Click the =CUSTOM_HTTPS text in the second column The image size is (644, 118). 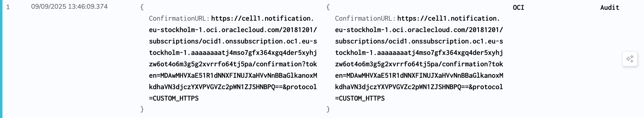(x=360, y=98)
